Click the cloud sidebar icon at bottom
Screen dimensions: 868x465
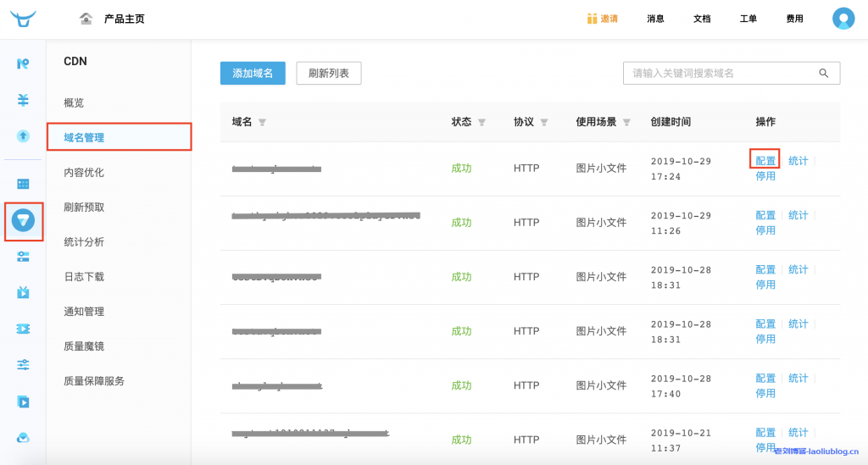(x=23, y=438)
